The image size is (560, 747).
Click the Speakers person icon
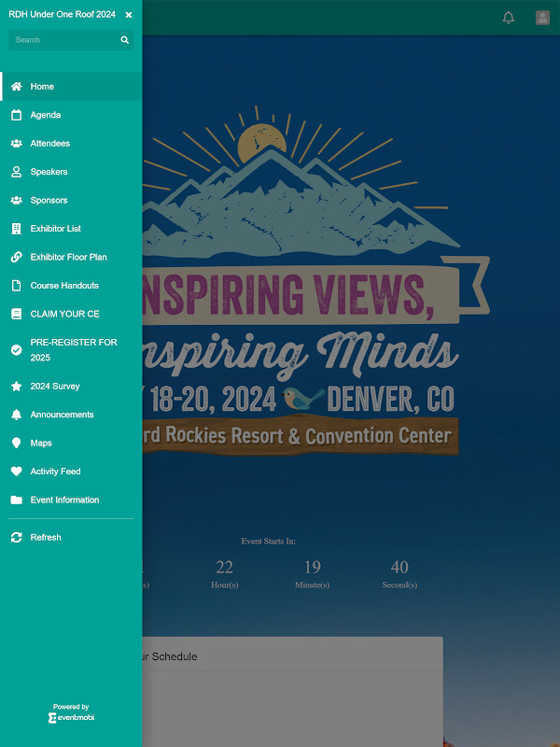[x=16, y=172]
